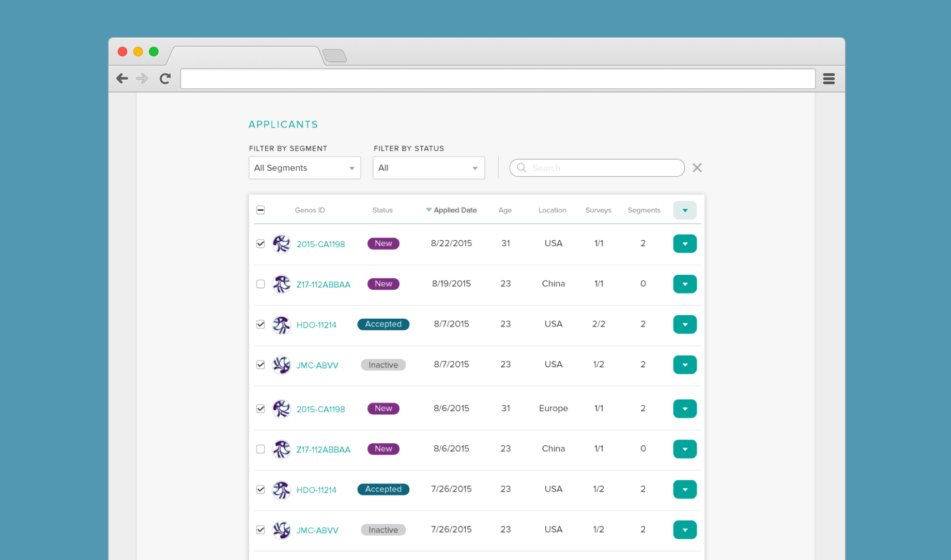Sort by the Age column header
The height and width of the screenshot is (560, 951).
click(x=505, y=210)
